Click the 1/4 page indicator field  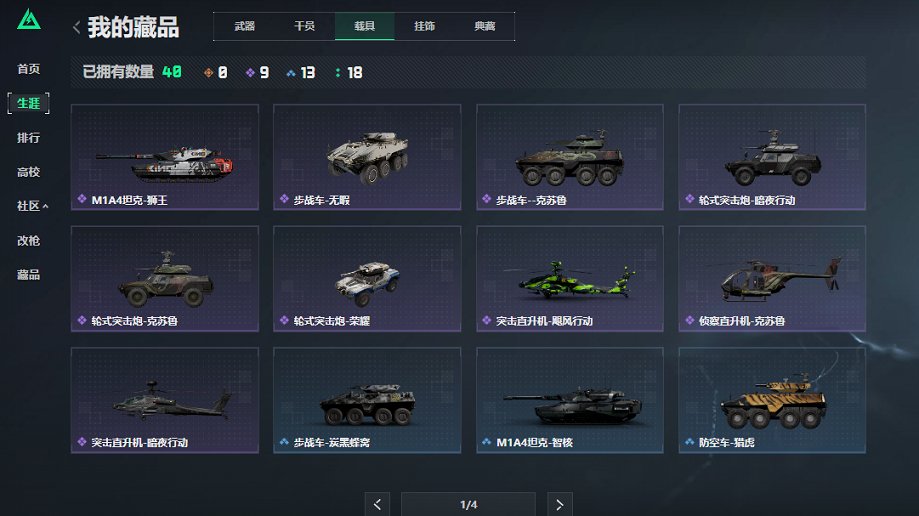(468, 504)
